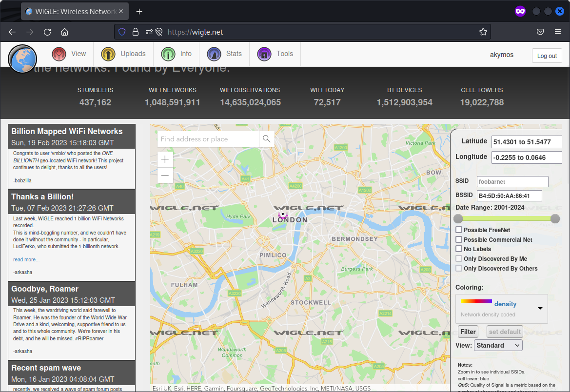570x392 pixels.
Task: Zoom out on the map with minus
Action: click(165, 175)
